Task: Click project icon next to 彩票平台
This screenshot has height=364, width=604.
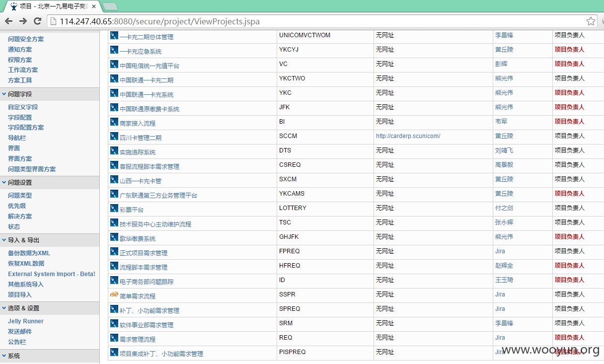Action: point(114,209)
